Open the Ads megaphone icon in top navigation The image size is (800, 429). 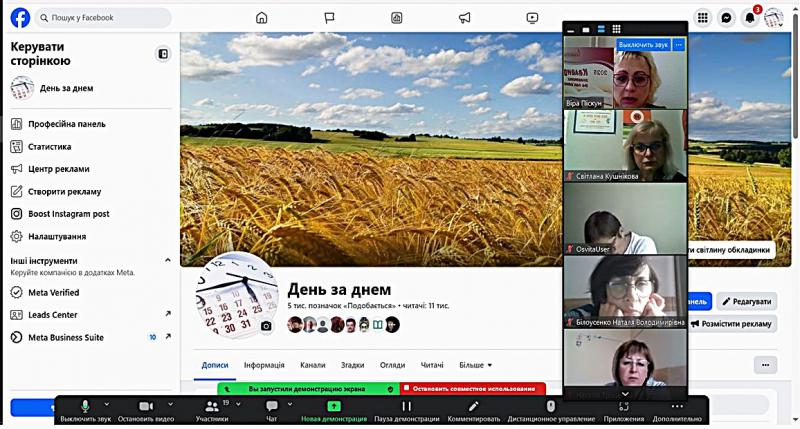464,18
